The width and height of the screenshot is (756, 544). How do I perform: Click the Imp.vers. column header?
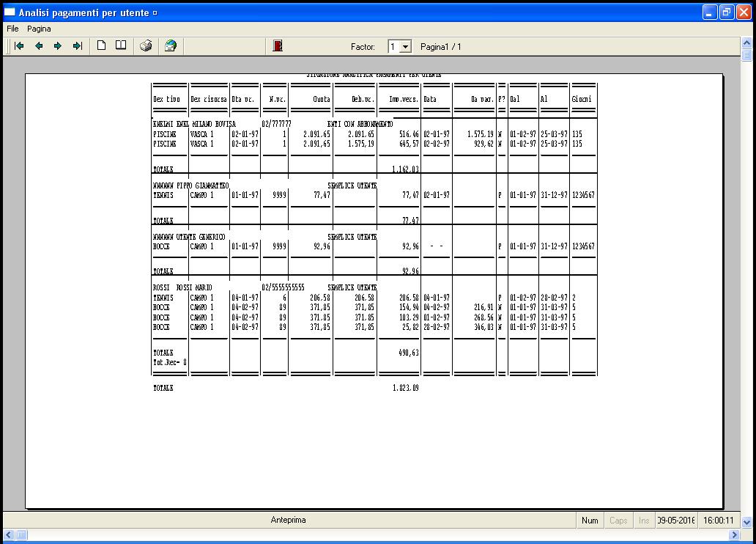pos(404,99)
